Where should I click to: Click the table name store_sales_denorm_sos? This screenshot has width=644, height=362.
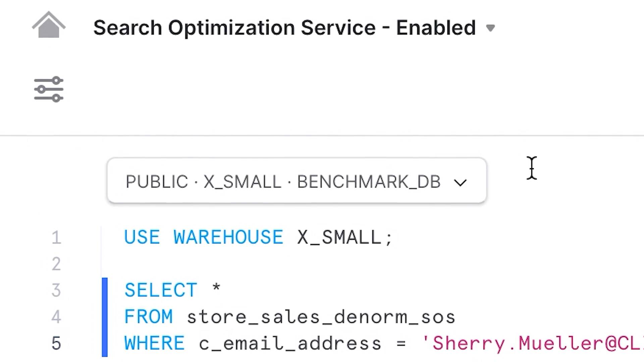[321, 317]
